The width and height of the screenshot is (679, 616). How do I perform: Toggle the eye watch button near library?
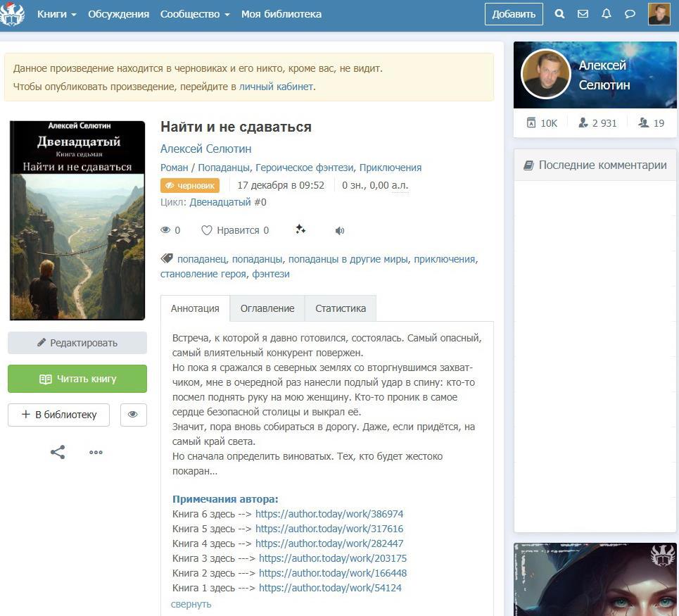tap(134, 415)
